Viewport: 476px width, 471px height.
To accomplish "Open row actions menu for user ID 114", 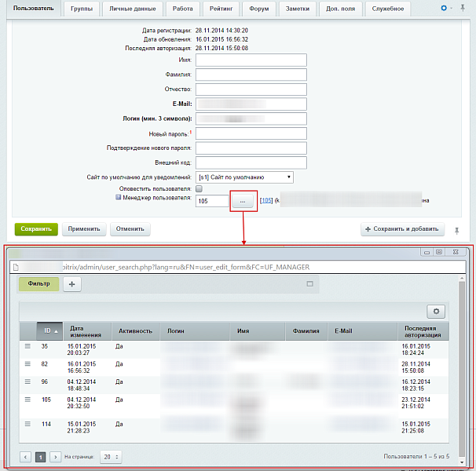I will point(28,424).
